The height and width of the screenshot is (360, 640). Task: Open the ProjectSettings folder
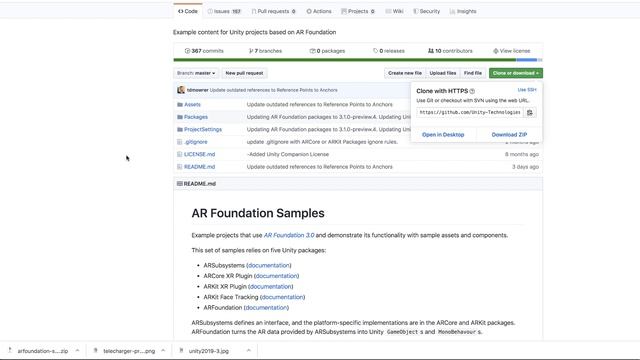[203, 129]
